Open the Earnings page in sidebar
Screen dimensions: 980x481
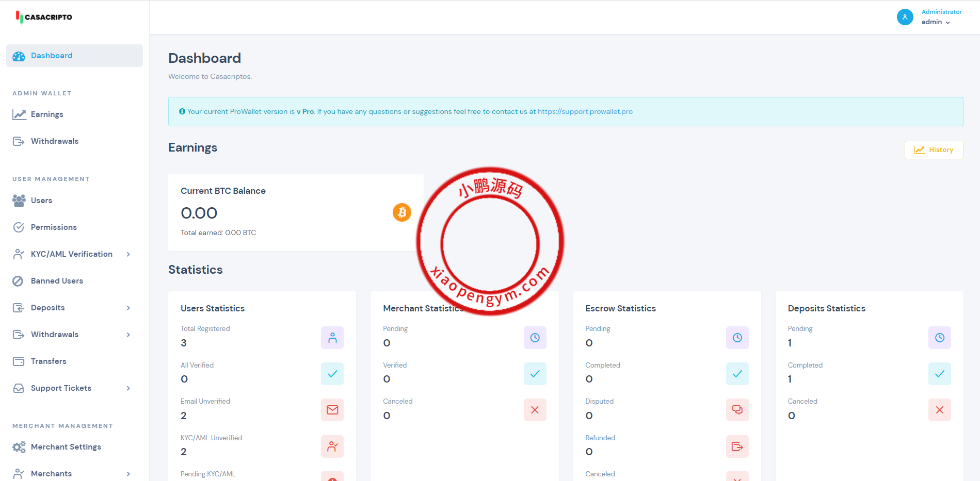pos(47,114)
